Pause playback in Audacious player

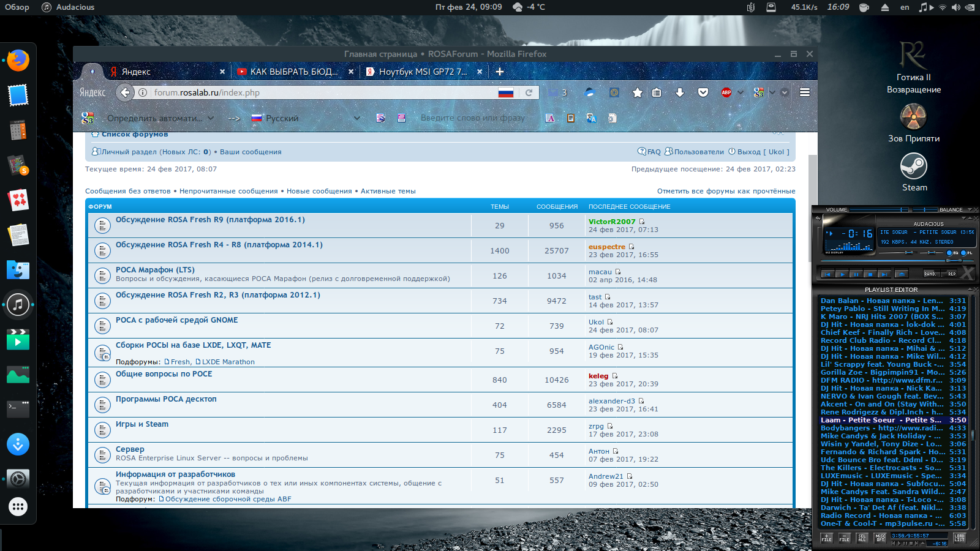point(856,274)
